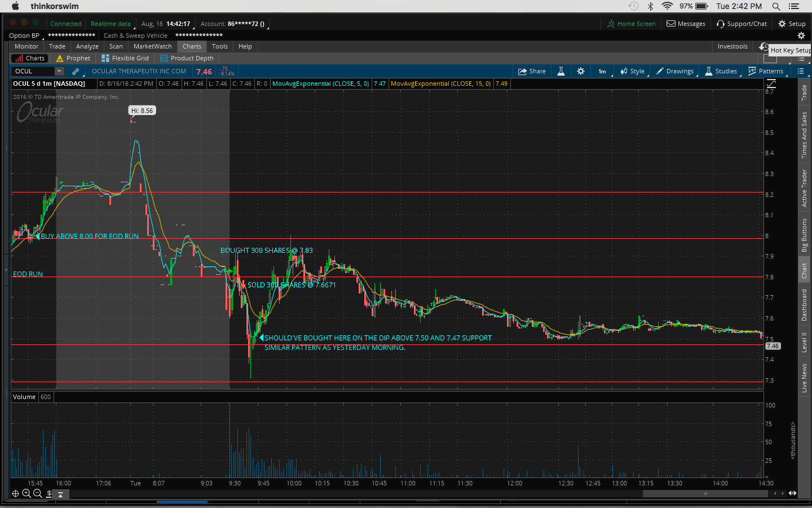Image resolution: width=812 pixels, height=508 pixels.
Task: Click the Hi: 8.56 price bubble
Action: click(x=142, y=111)
